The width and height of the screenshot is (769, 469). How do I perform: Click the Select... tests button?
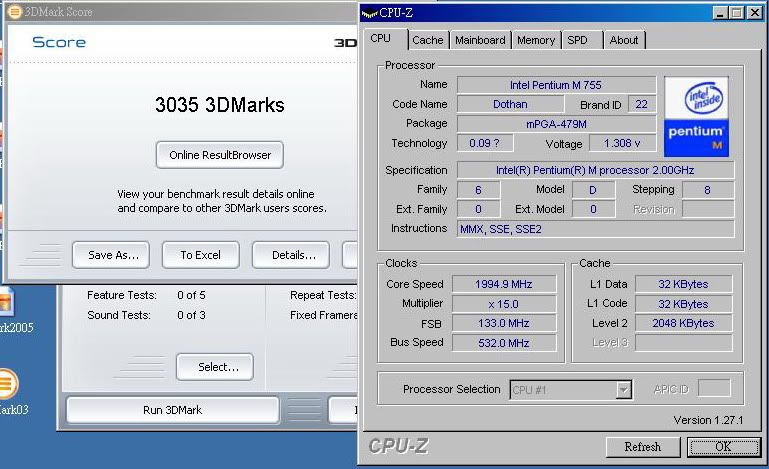pos(215,367)
